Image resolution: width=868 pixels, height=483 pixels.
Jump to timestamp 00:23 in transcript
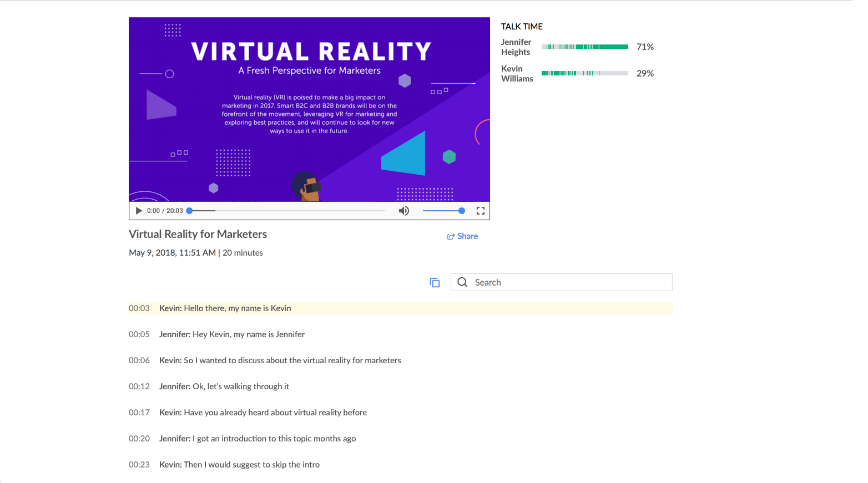[x=139, y=464]
